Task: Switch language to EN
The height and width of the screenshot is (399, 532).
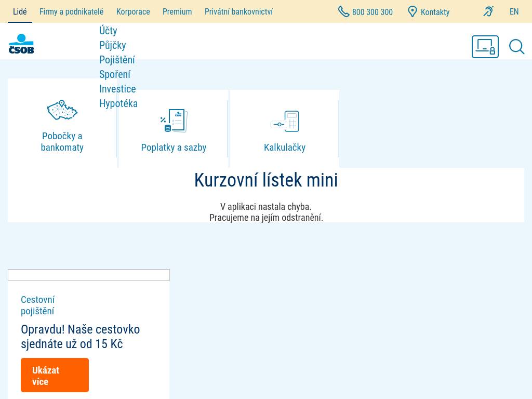Action: (x=514, y=11)
